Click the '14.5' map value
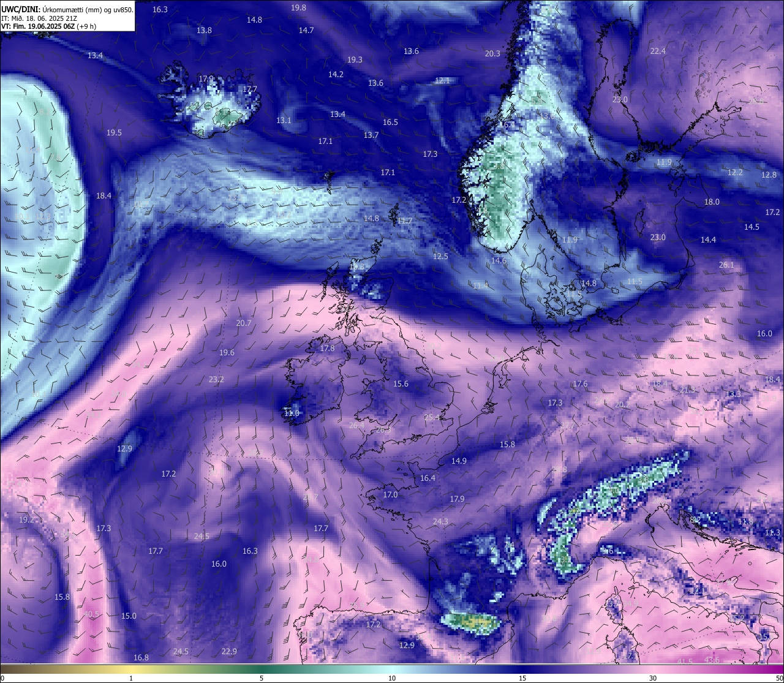This screenshot has width=784, height=683. coord(752,227)
